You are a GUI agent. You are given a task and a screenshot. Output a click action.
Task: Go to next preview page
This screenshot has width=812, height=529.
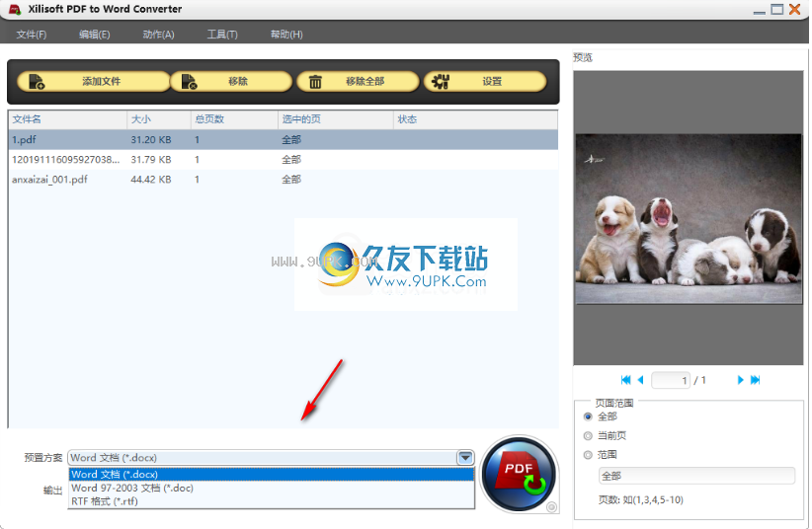coord(740,380)
